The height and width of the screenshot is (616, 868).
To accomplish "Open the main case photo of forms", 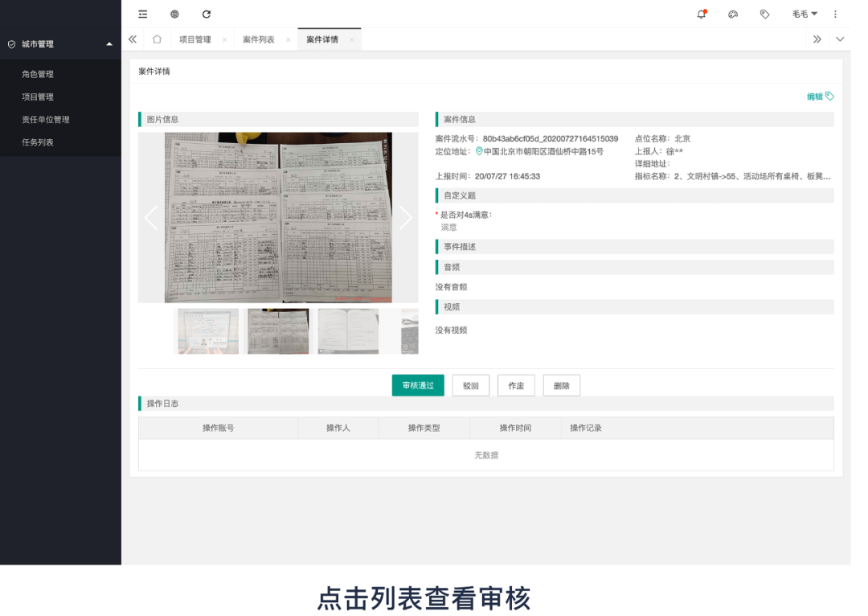I will pyautogui.click(x=278, y=217).
